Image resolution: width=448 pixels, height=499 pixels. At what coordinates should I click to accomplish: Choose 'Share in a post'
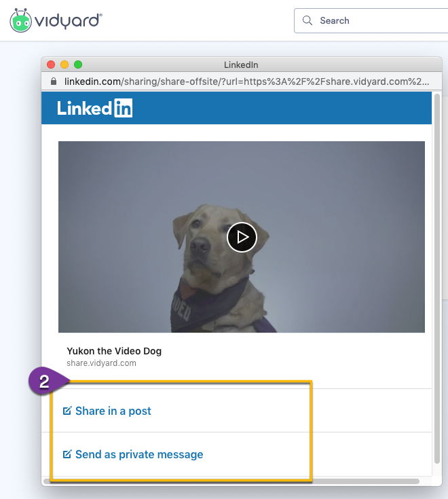click(113, 411)
